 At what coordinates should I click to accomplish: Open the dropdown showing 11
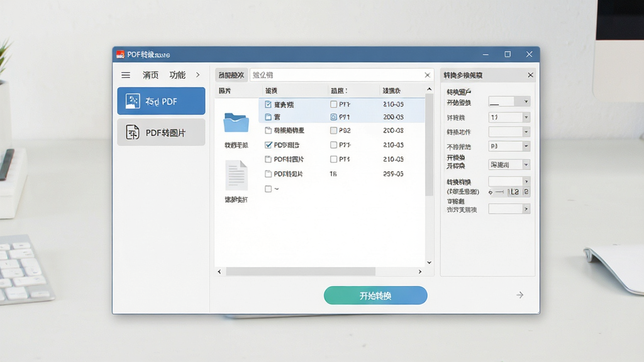[x=509, y=118]
